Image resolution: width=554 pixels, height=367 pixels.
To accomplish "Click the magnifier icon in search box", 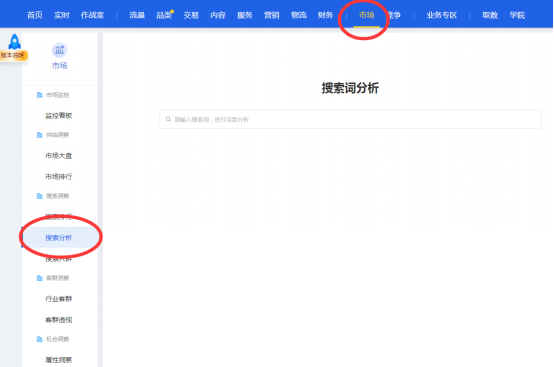I will coord(168,119).
